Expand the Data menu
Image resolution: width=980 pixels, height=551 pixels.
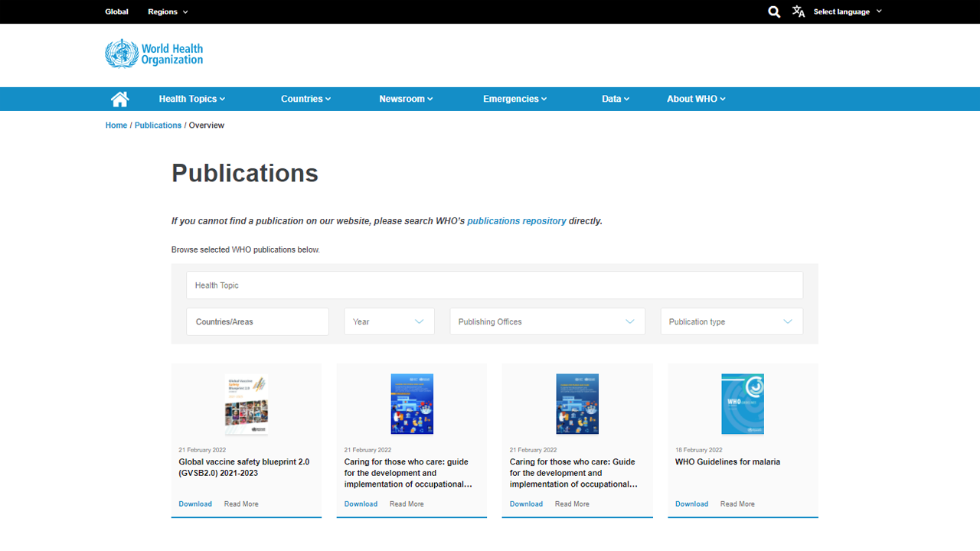click(616, 99)
